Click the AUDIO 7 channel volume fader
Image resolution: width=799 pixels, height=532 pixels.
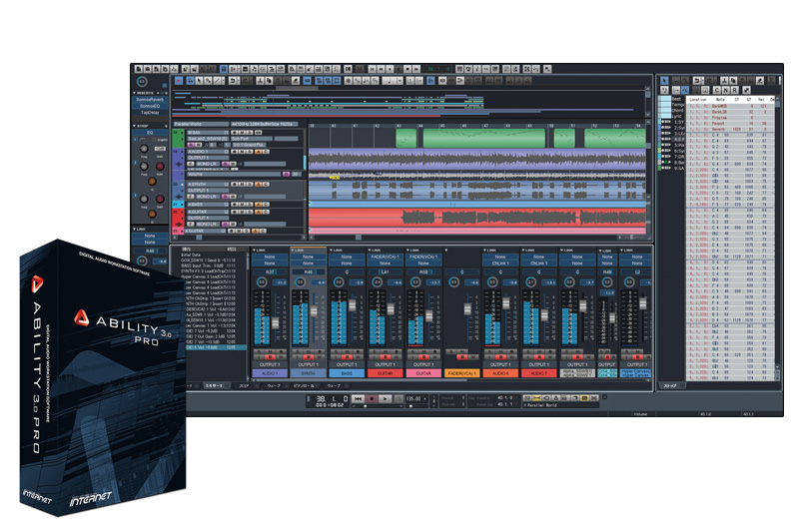point(544,314)
